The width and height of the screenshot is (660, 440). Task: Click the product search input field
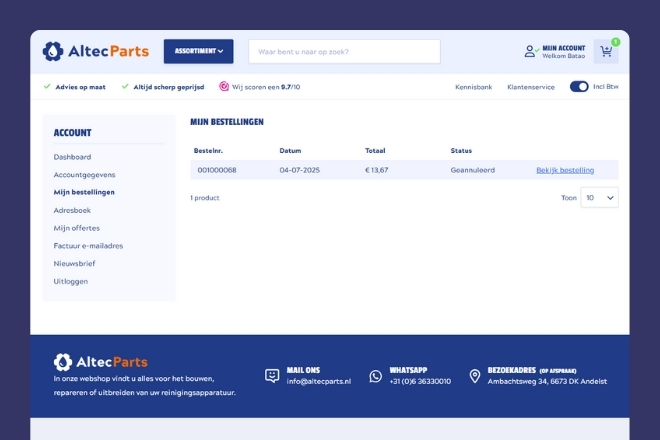point(344,51)
